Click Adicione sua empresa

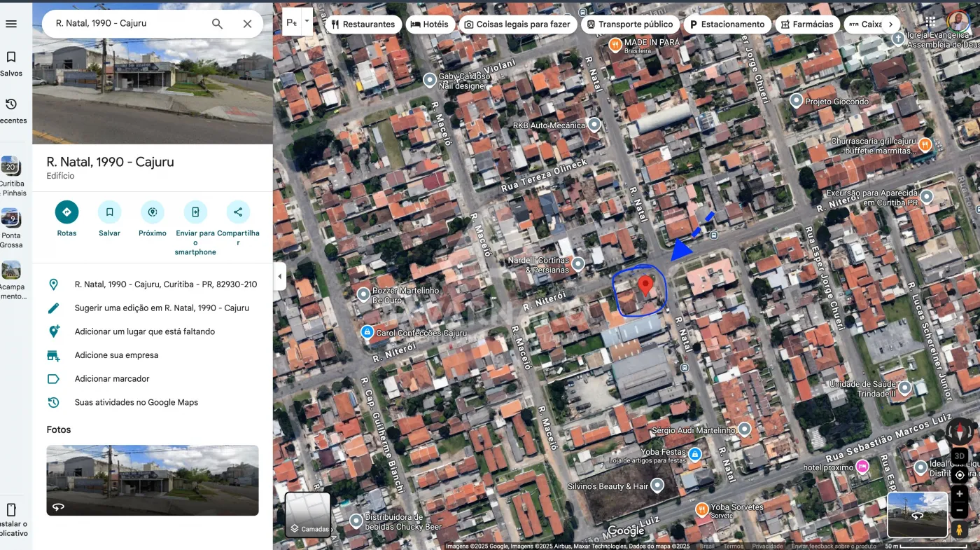(x=116, y=355)
